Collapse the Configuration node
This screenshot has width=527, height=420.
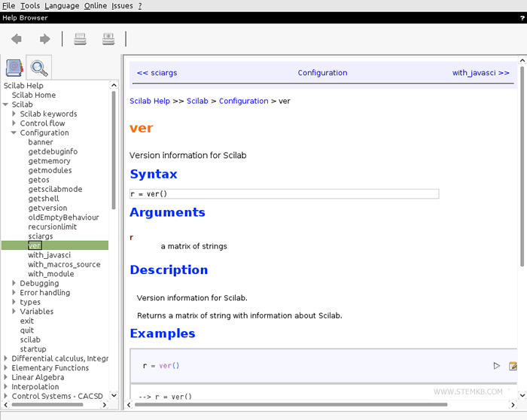14,132
